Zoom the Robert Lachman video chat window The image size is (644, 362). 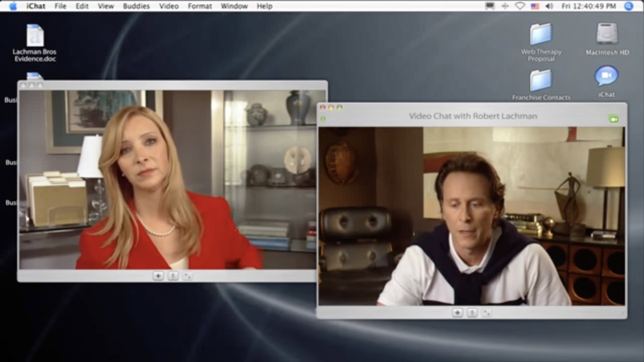[339, 107]
